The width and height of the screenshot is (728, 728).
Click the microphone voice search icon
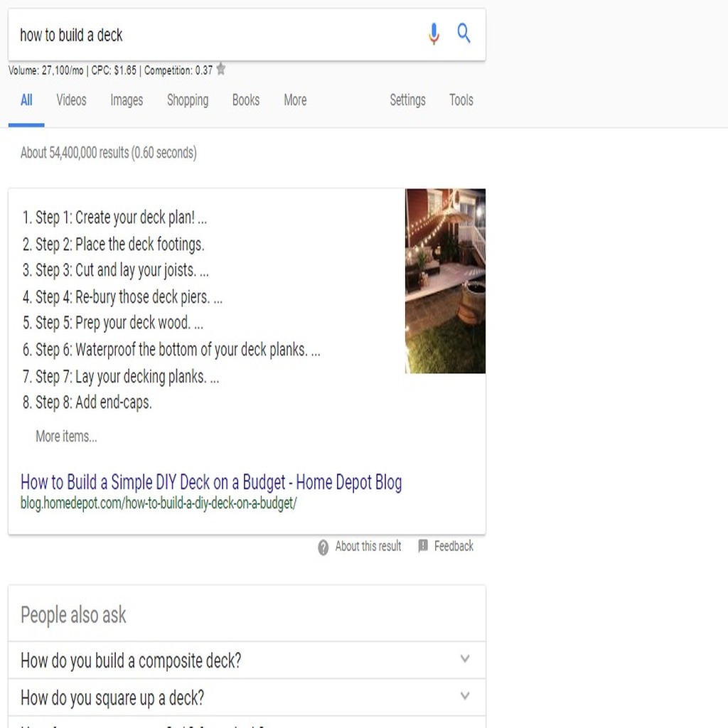[434, 34]
